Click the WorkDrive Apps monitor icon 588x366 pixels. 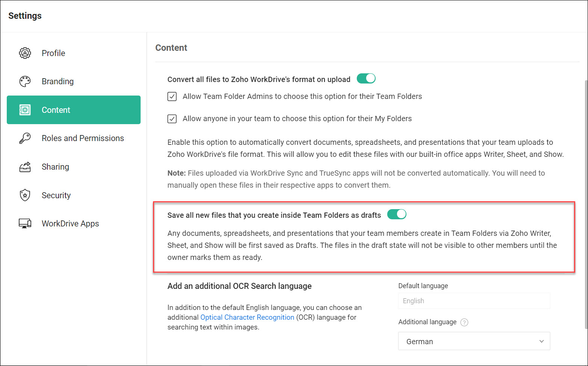25,223
